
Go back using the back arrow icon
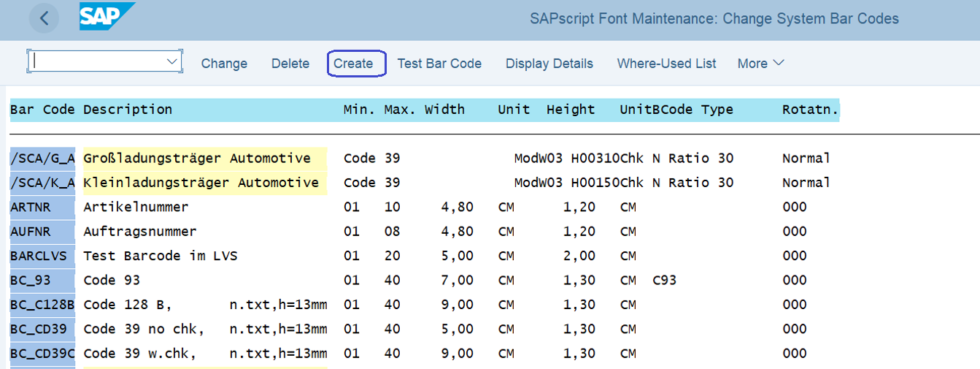[x=45, y=18]
